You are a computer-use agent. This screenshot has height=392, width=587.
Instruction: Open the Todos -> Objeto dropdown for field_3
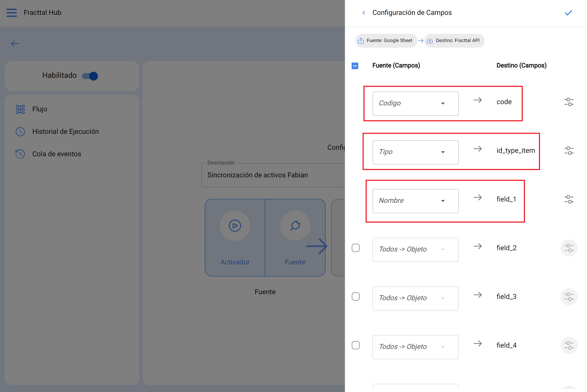tap(415, 298)
